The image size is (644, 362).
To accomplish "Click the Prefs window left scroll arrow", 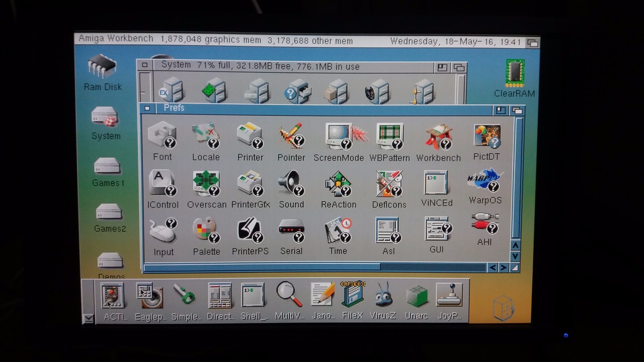I will click(x=492, y=267).
